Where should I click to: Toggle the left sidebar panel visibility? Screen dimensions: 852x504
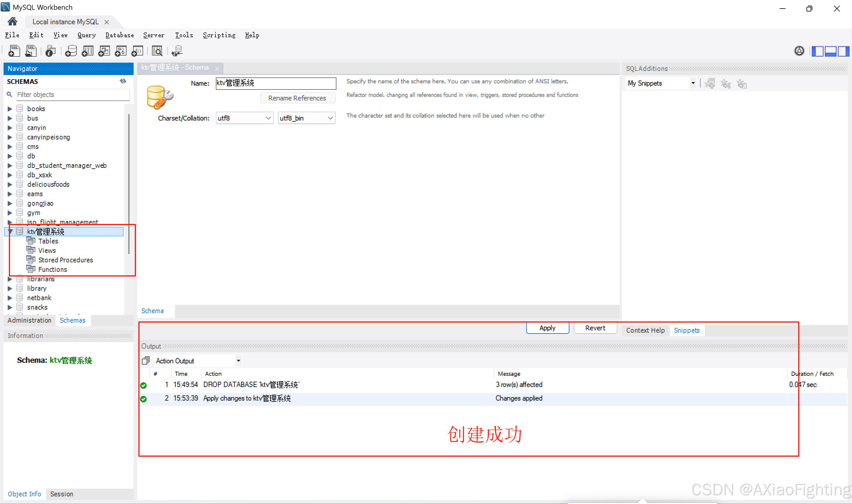pyautogui.click(x=818, y=51)
